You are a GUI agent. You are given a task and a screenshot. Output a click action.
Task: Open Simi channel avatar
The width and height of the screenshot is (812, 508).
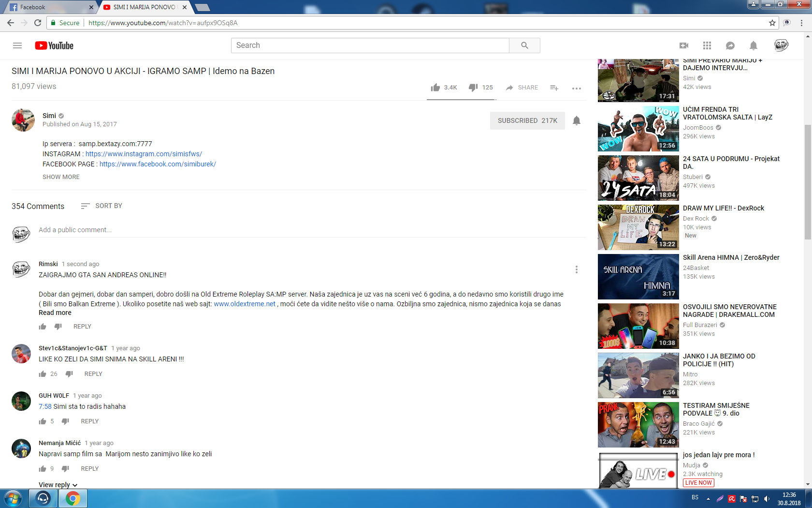click(23, 120)
